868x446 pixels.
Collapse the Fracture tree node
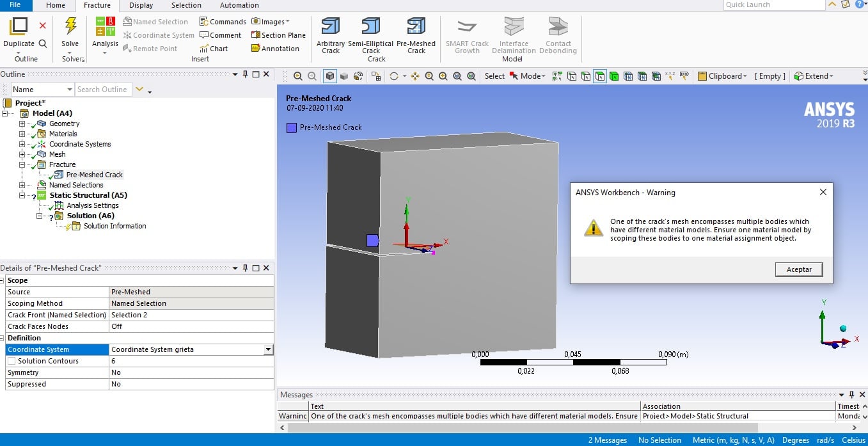[x=22, y=164]
